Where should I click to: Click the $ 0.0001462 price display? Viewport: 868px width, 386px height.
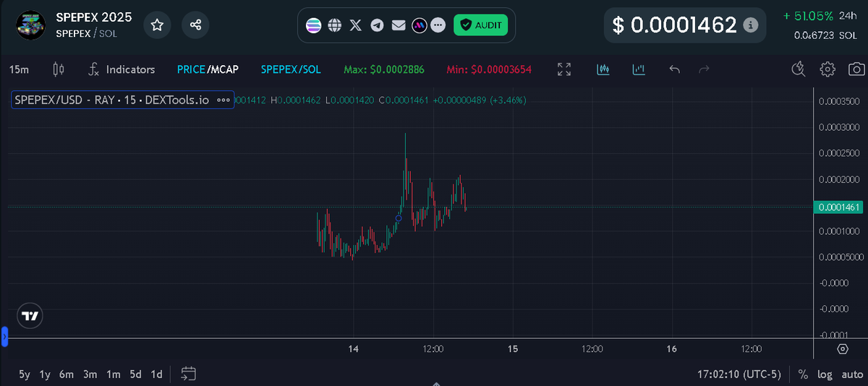[x=674, y=25]
